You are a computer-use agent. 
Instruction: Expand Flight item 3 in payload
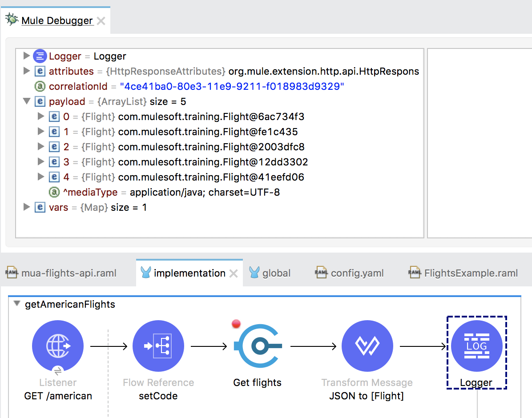coord(41,161)
